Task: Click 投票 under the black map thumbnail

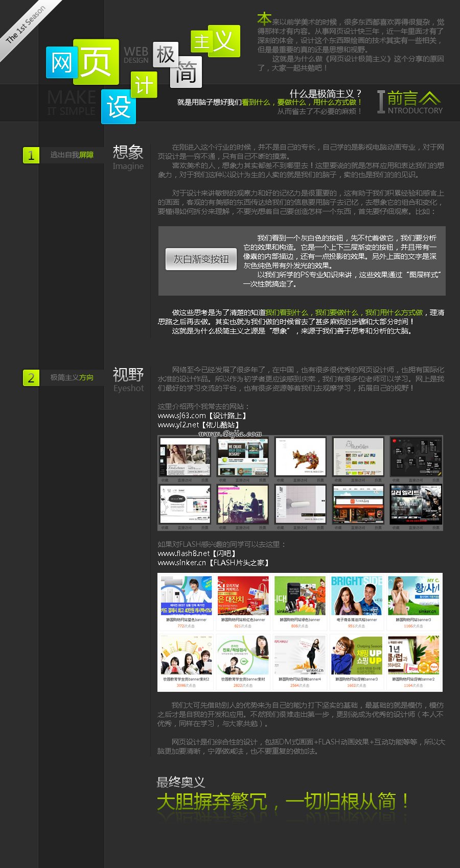Action: (435, 480)
